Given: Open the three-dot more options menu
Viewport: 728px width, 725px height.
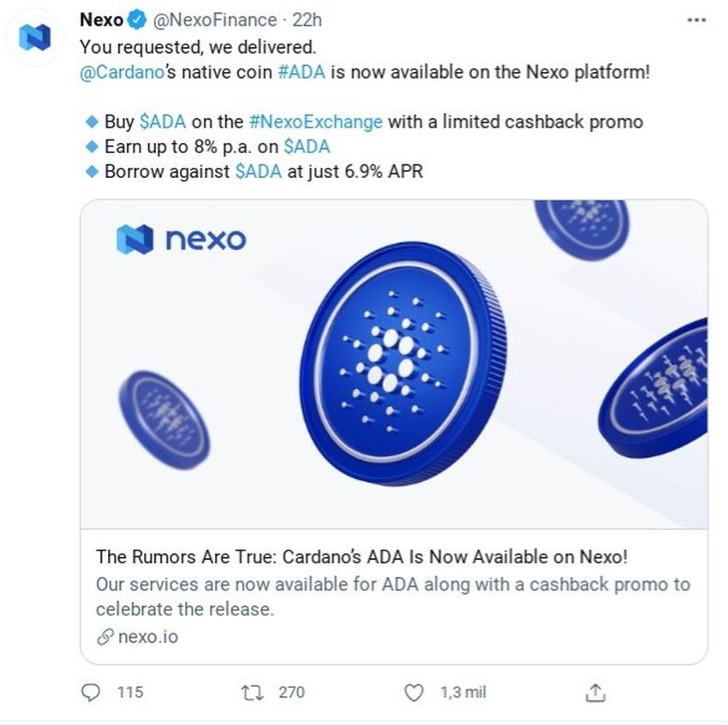Looking at the screenshot, I should point(696,20).
